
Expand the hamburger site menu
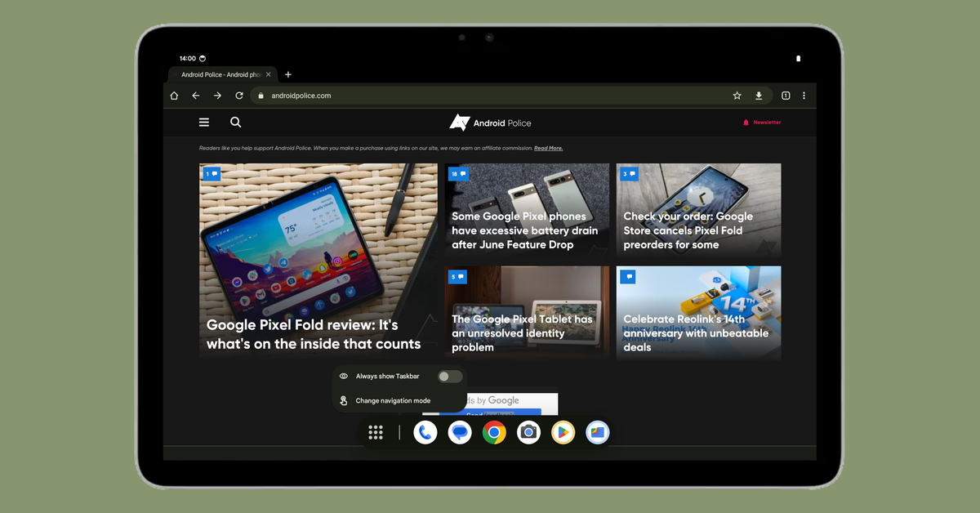[204, 123]
